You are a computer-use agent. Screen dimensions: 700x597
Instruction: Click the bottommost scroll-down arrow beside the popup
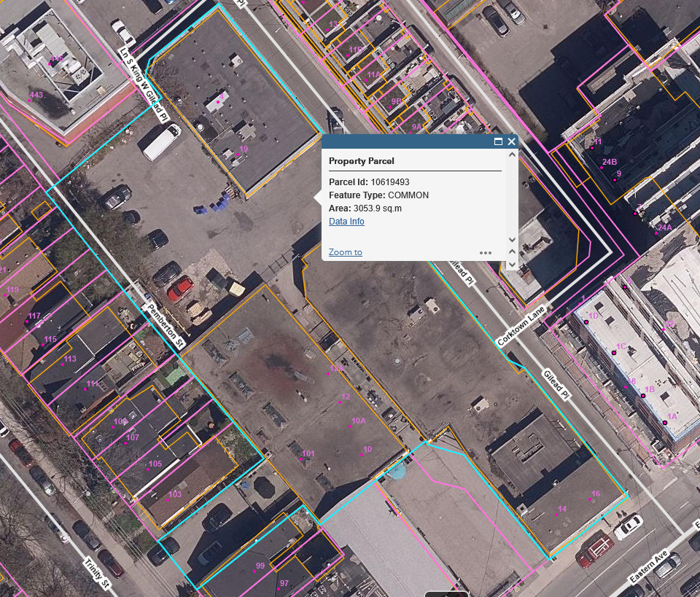pos(512,264)
